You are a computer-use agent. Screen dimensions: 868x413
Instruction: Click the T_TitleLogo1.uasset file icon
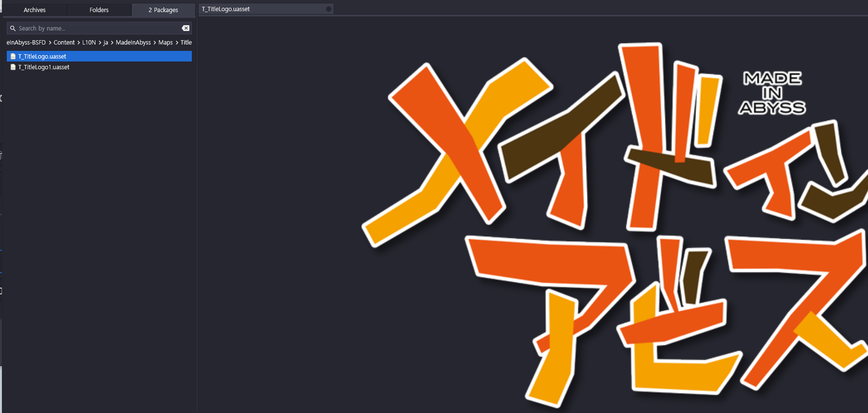13,67
